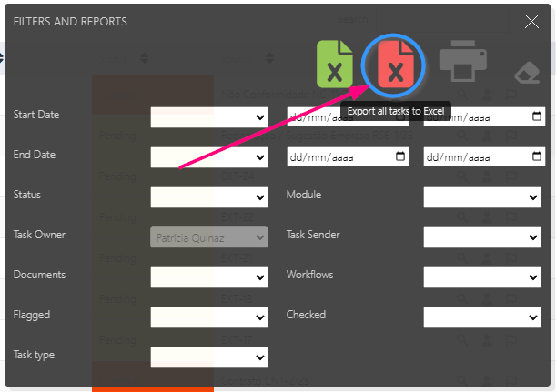Open calendar picker on End Date first field

coord(400,156)
